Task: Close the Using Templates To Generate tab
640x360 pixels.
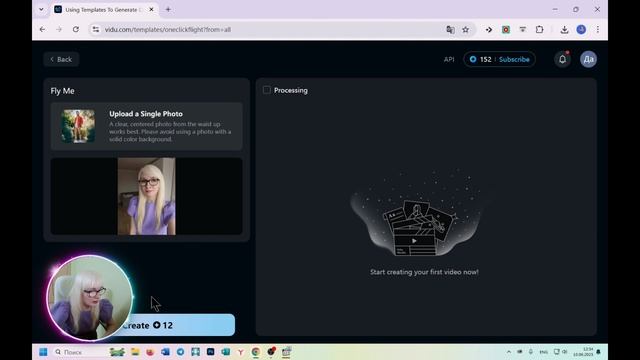Action: click(151, 9)
